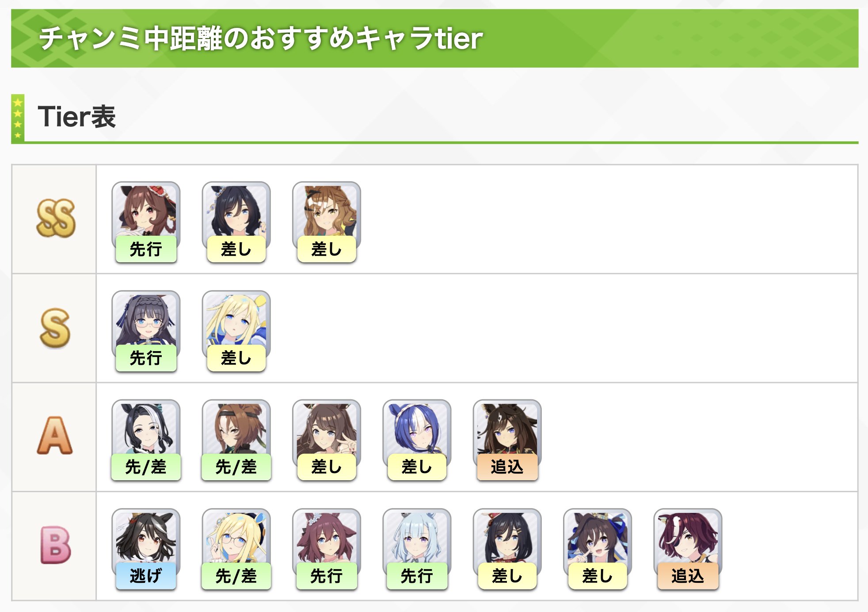Select the 逃げ black-haired character in B tier
The height and width of the screenshot is (612, 868).
click(x=146, y=549)
